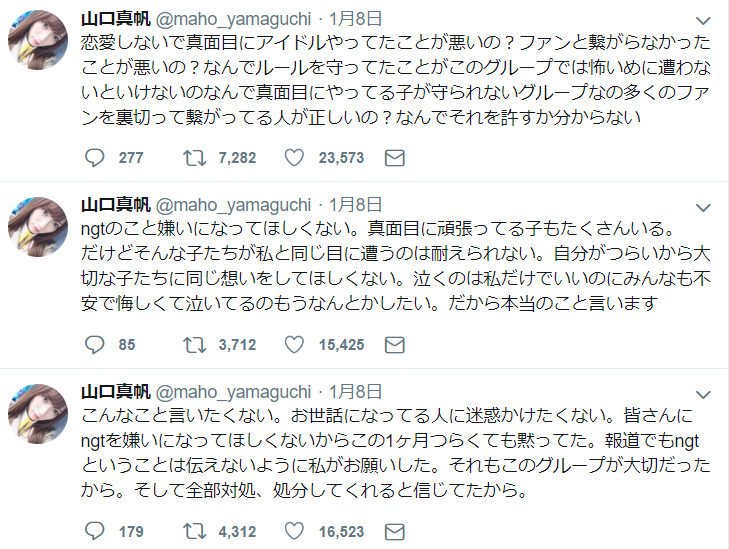Click the third tweet's profile avatar
This screenshot has width=729, height=549.
tap(39, 414)
